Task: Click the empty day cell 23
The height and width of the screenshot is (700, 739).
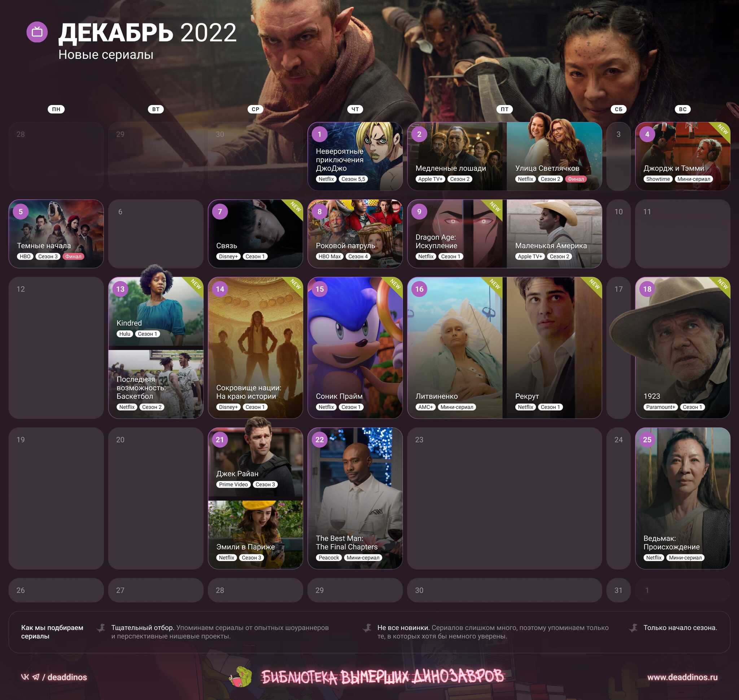Action: tap(504, 498)
